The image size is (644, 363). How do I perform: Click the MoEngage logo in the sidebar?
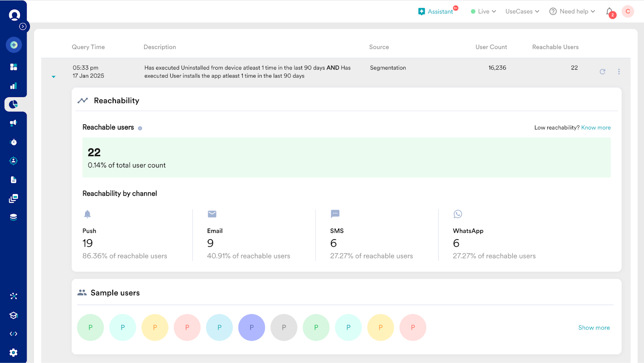(x=14, y=15)
